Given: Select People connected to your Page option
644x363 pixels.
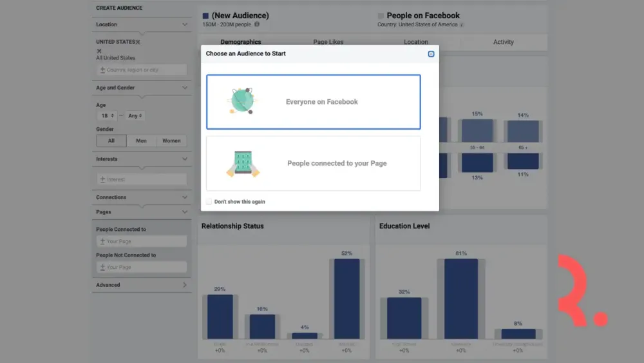Looking at the screenshot, I should [314, 163].
